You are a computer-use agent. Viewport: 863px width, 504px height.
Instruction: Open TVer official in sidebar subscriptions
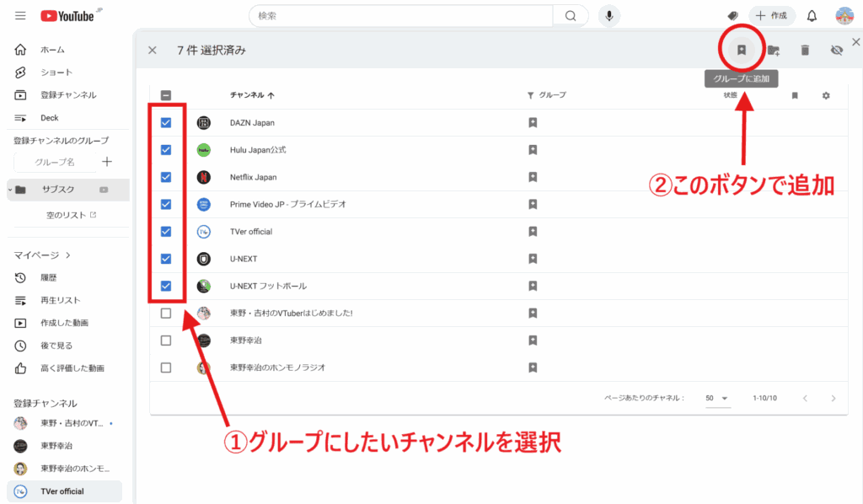(x=64, y=491)
